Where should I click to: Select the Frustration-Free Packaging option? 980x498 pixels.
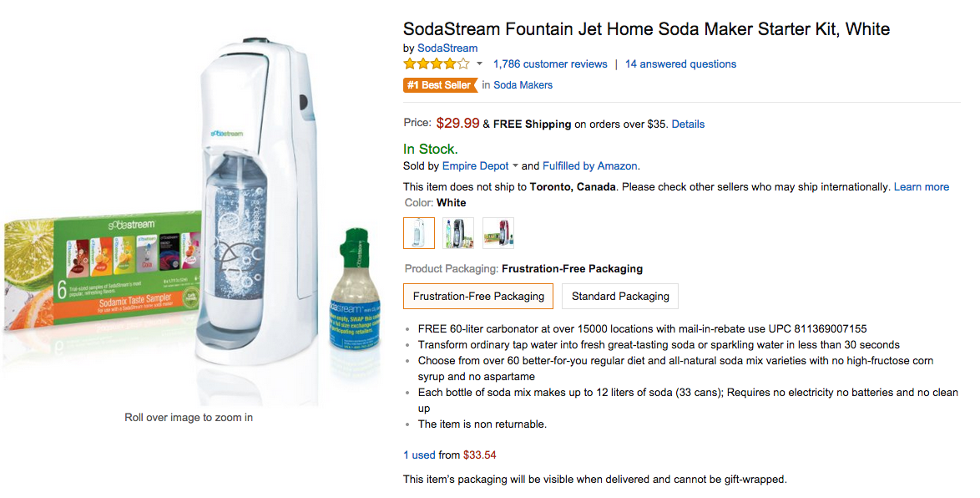point(477,296)
